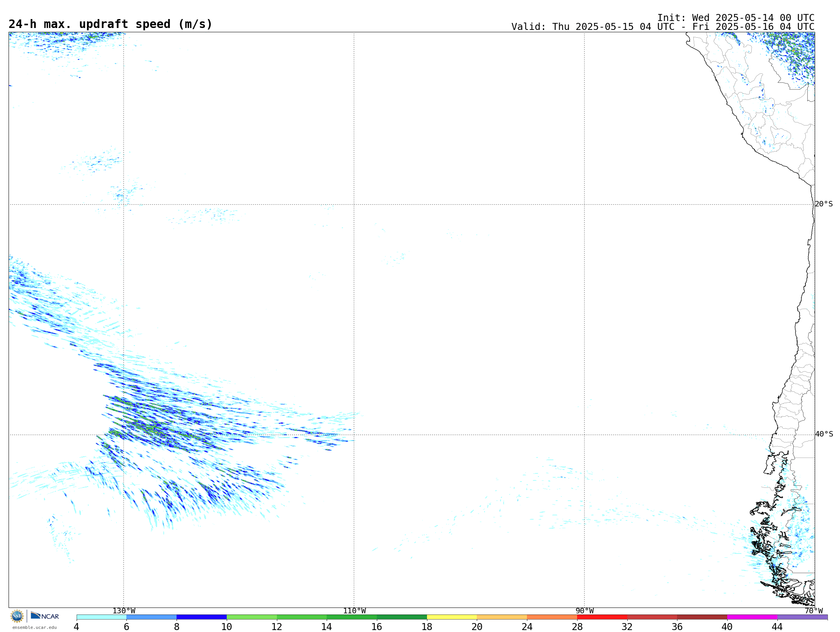Viewport: 840px width, 632px height.
Task: Click the green 14-16 color swatch
Action: [x=352, y=617]
